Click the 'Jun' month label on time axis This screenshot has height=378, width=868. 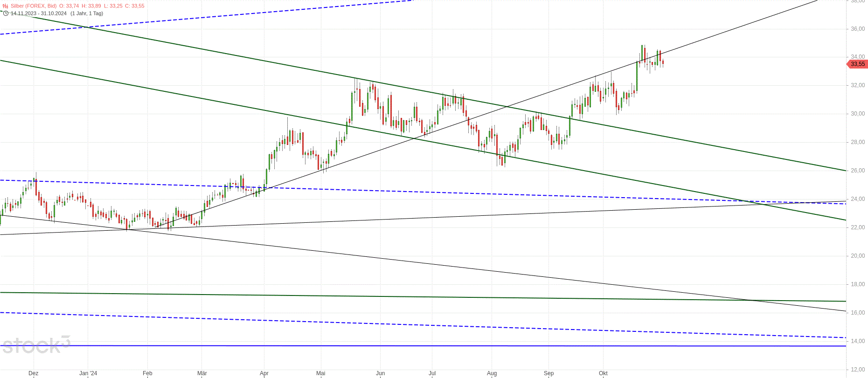[x=381, y=373]
